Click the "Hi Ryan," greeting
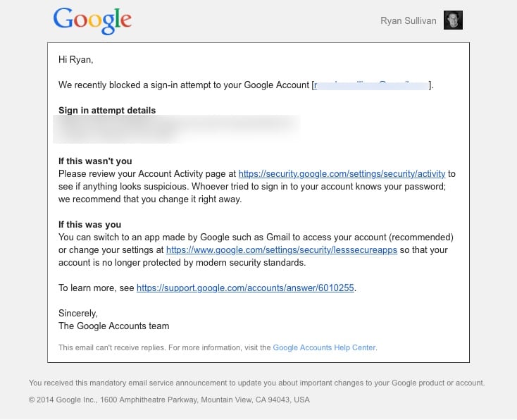 (75, 60)
